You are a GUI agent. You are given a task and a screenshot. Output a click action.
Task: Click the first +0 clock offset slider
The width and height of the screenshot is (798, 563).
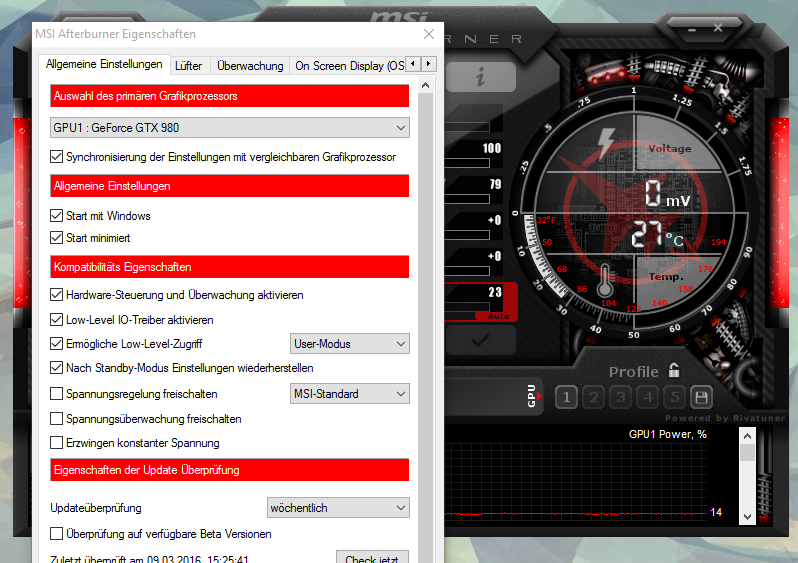click(x=467, y=235)
